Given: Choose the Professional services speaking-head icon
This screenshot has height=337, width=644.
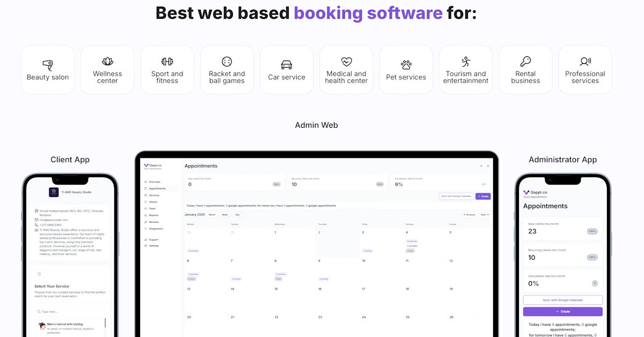Looking at the screenshot, I should [x=585, y=62].
